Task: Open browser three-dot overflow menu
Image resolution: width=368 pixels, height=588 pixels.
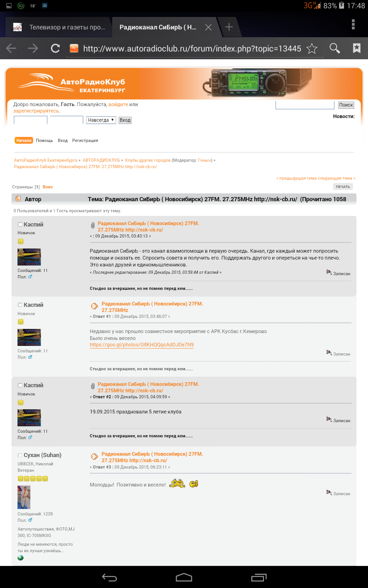Action: pyautogui.click(x=353, y=24)
